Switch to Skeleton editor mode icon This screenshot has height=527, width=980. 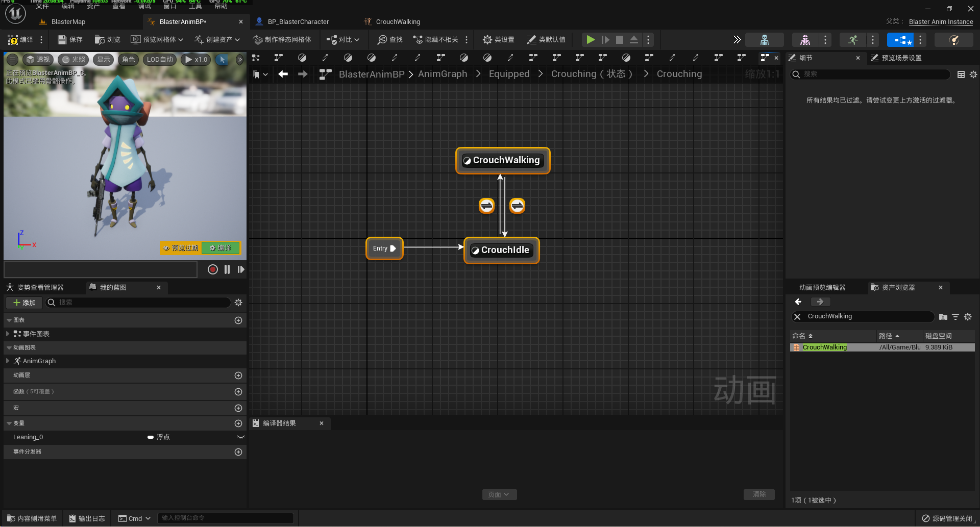click(x=765, y=40)
